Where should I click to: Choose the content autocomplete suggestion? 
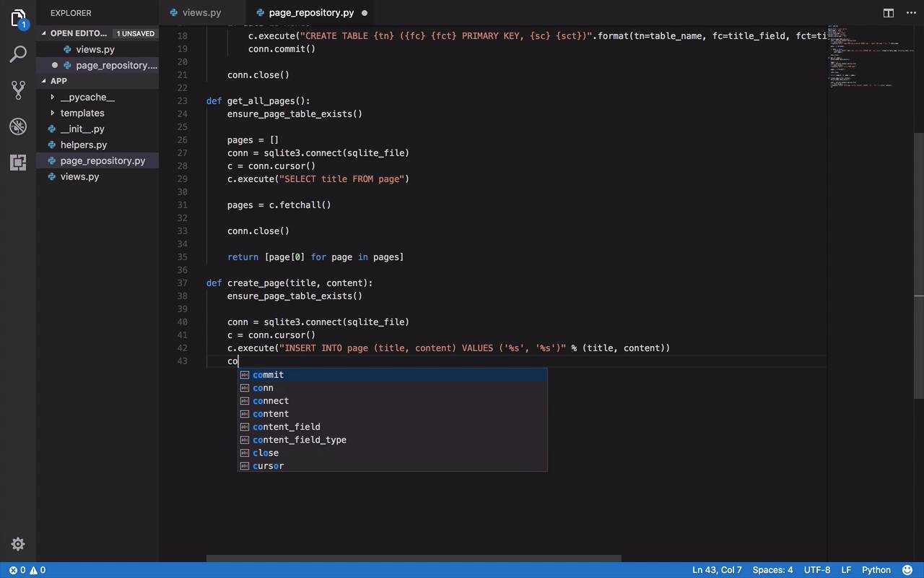click(x=393, y=414)
